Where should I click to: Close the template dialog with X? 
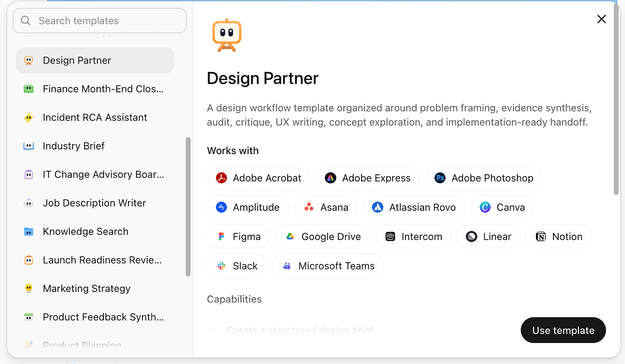601,19
